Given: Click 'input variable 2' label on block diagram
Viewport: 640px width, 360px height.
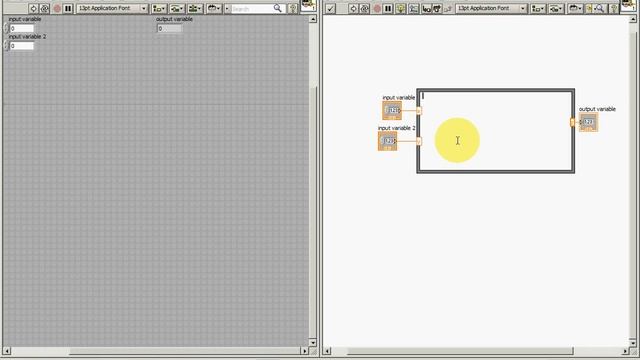Looking at the screenshot, I should coord(396,128).
